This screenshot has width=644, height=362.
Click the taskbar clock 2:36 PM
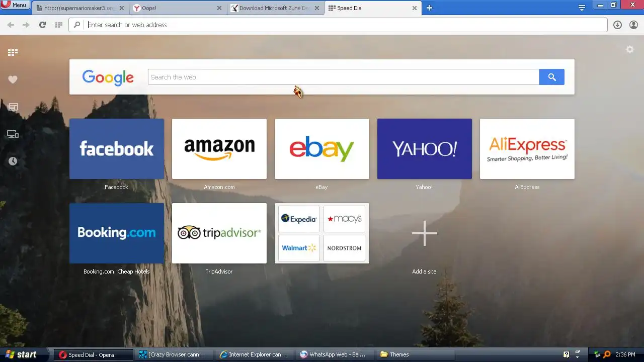coord(625,354)
